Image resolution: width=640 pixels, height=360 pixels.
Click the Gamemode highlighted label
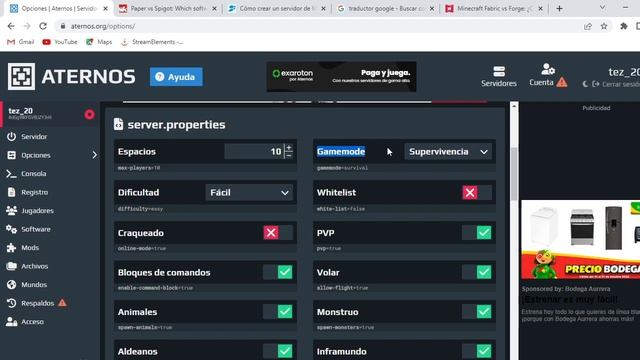tap(341, 151)
